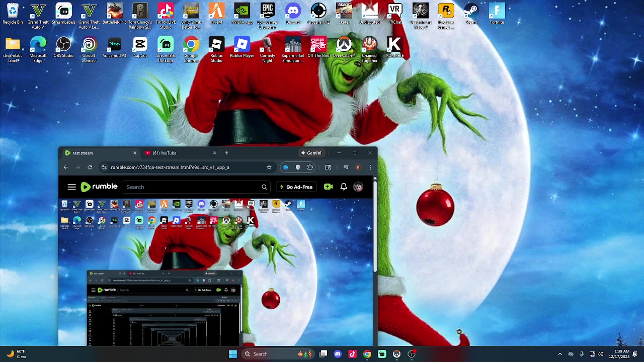644x362 pixels.
Task: Open Tom Clancy's Rainbow Six shortcut
Action: (140, 16)
